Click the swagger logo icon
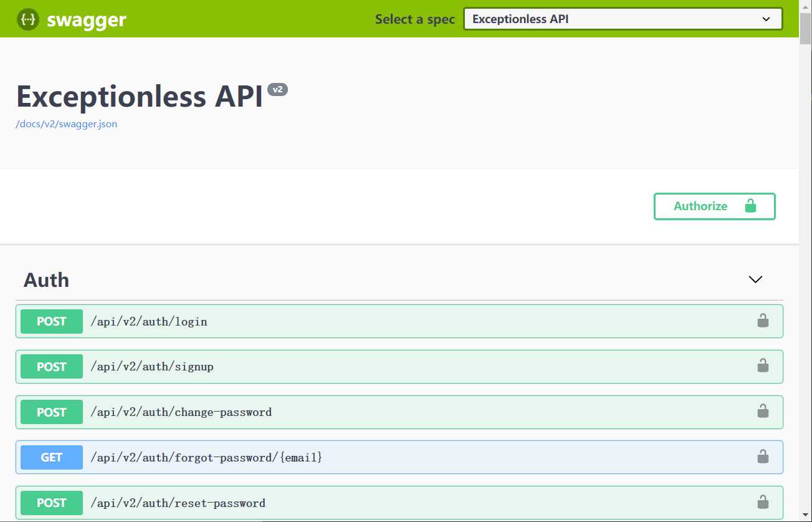The height and width of the screenshot is (522, 812). point(28,19)
